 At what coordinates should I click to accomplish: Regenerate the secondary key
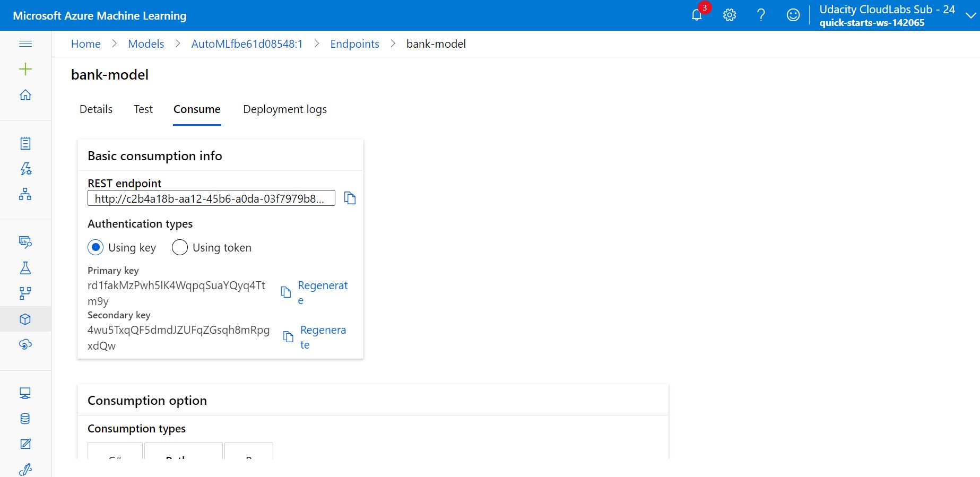pyautogui.click(x=323, y=337)
